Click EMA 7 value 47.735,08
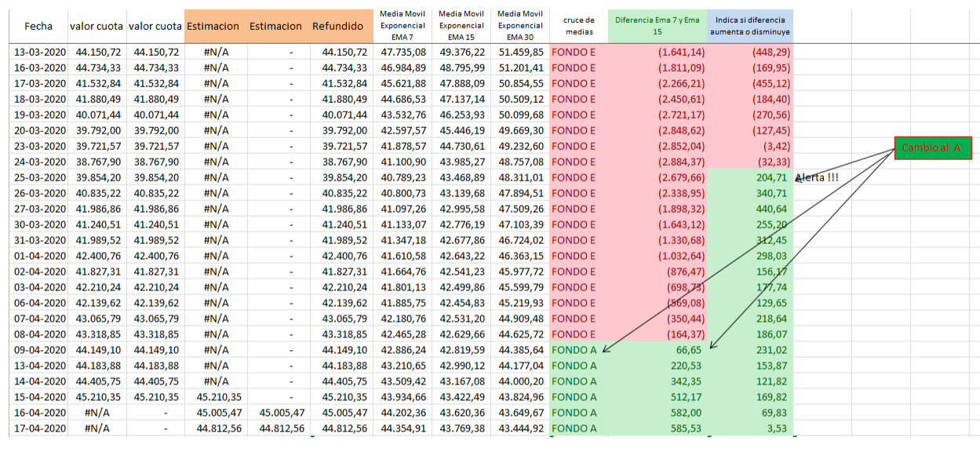Screen dimensions: 980x463 coord(403,52)
